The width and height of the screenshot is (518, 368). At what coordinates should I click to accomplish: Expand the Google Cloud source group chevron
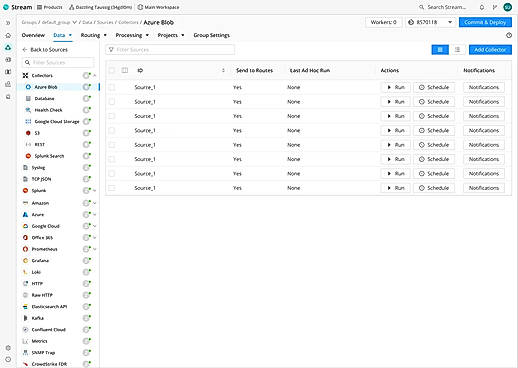click(95, 226)
